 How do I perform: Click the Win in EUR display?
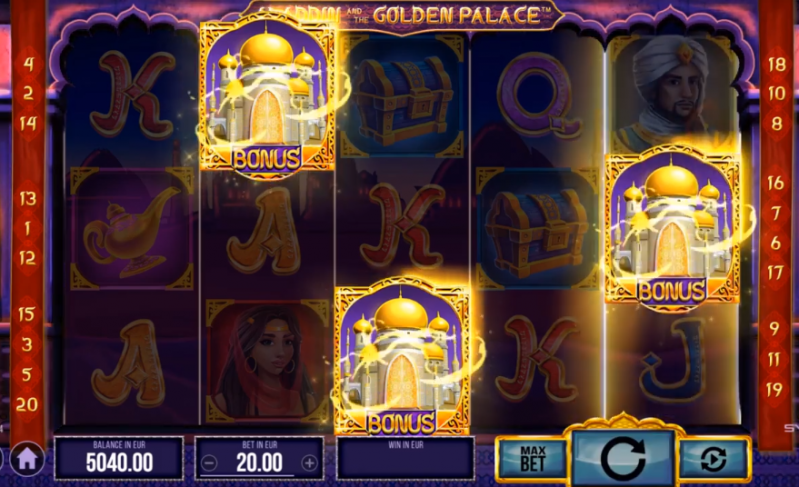point(406,457)
